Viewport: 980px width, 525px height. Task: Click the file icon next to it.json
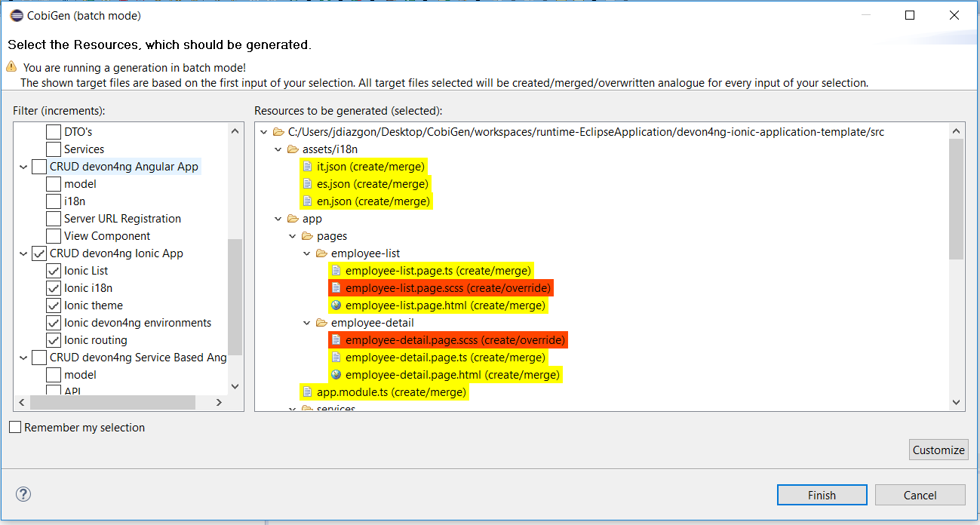(x=307, y=167)
